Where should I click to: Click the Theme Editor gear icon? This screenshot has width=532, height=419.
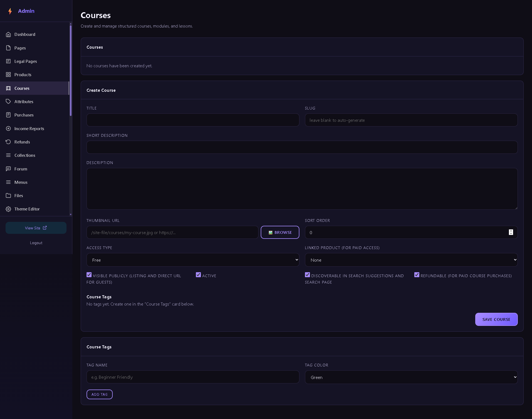pyautogui.click(x=8, y=209)
